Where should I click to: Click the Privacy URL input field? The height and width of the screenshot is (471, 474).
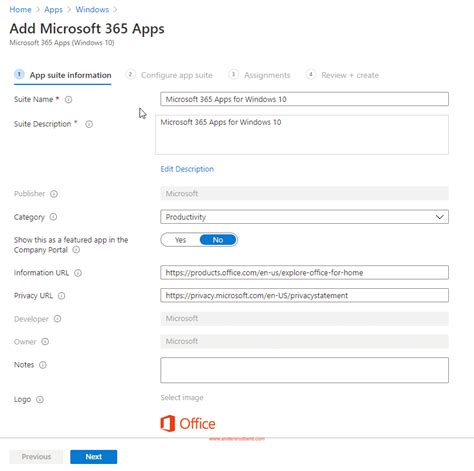304,296
